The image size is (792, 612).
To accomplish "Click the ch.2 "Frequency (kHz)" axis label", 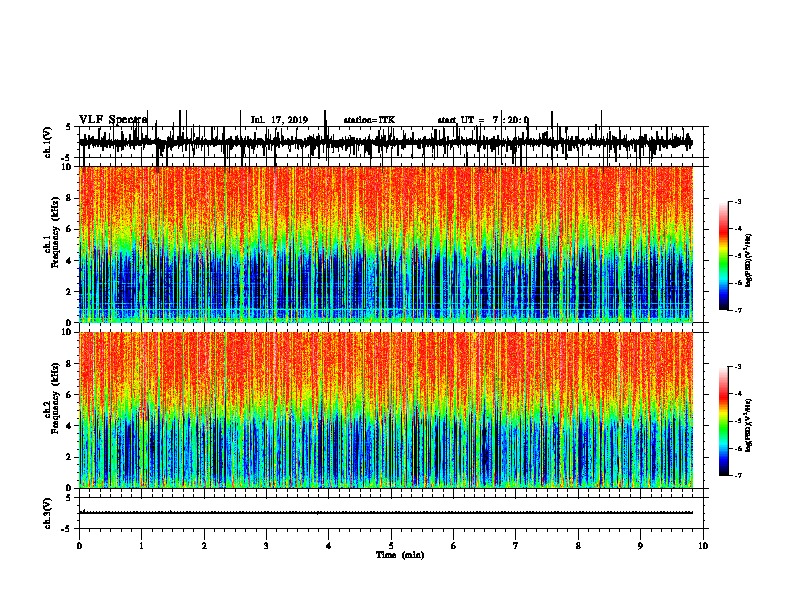I will [x=54, y=398].
